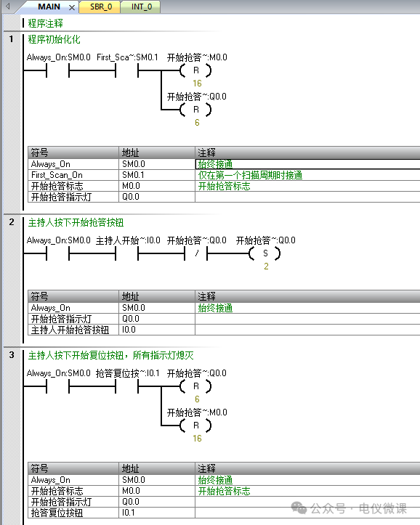Click network 1 title 程序初始化化

[x=54, y=39]
